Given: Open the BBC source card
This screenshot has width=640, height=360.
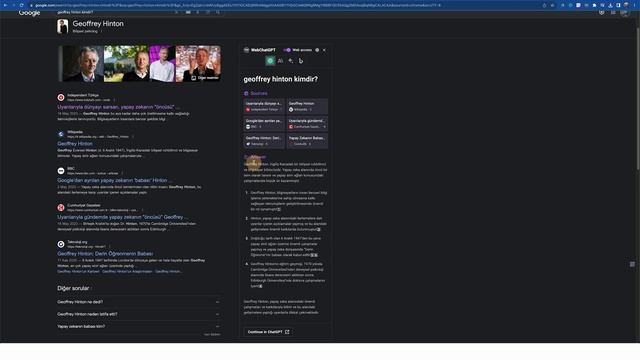Looking at the screenshot, I should pyautogui.click(x=264, y=124).
